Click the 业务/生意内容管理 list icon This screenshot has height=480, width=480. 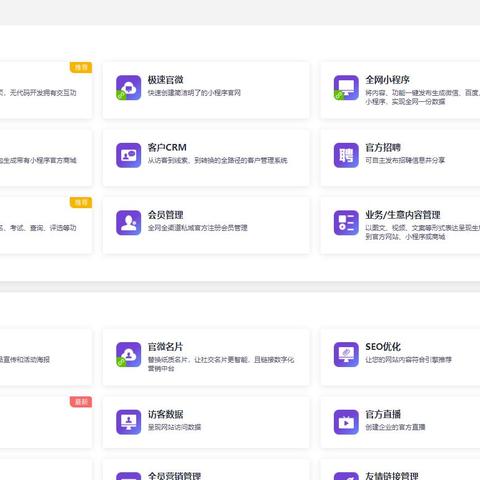tap(346, 223)
